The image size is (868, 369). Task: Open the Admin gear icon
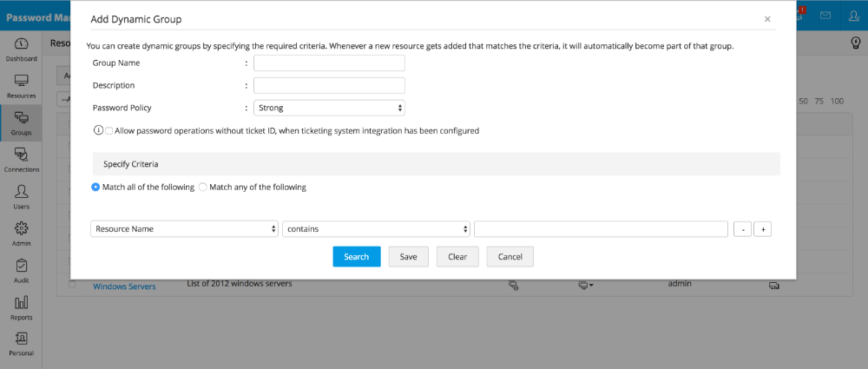21,234
